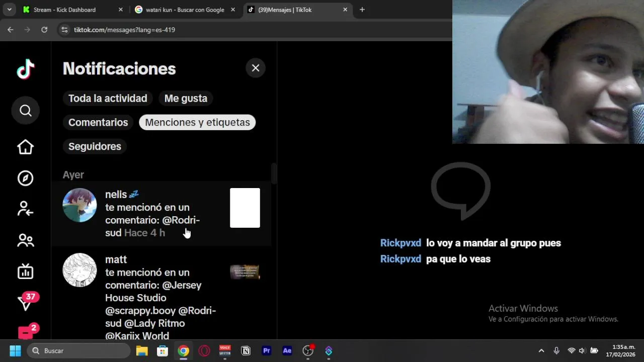Image resolution: width=644 pixels, height=362 pixels.
Task: Open File Explorer from the taskbar
Action: (142, 351)
